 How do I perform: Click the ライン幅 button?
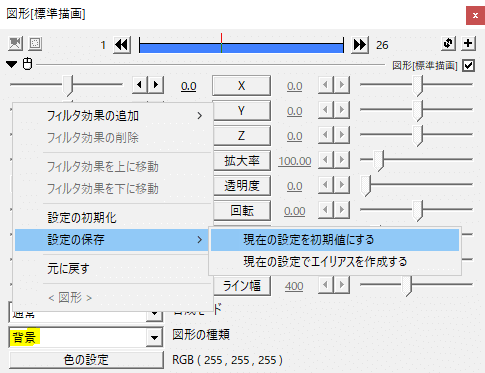(241, 286)
